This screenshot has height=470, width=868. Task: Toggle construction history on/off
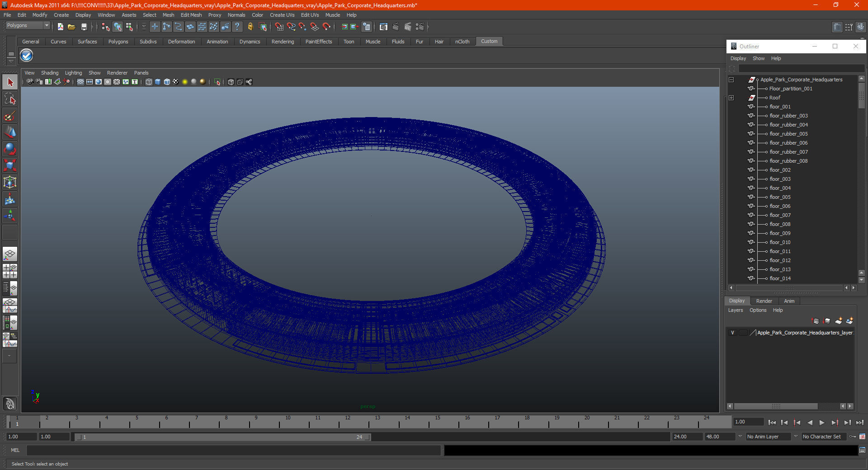[367, 27]
